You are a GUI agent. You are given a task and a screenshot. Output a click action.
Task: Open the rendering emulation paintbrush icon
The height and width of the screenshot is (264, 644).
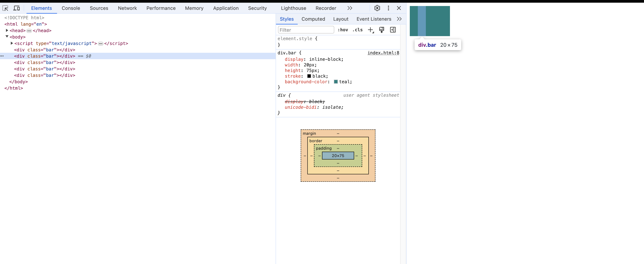(381, 30)
